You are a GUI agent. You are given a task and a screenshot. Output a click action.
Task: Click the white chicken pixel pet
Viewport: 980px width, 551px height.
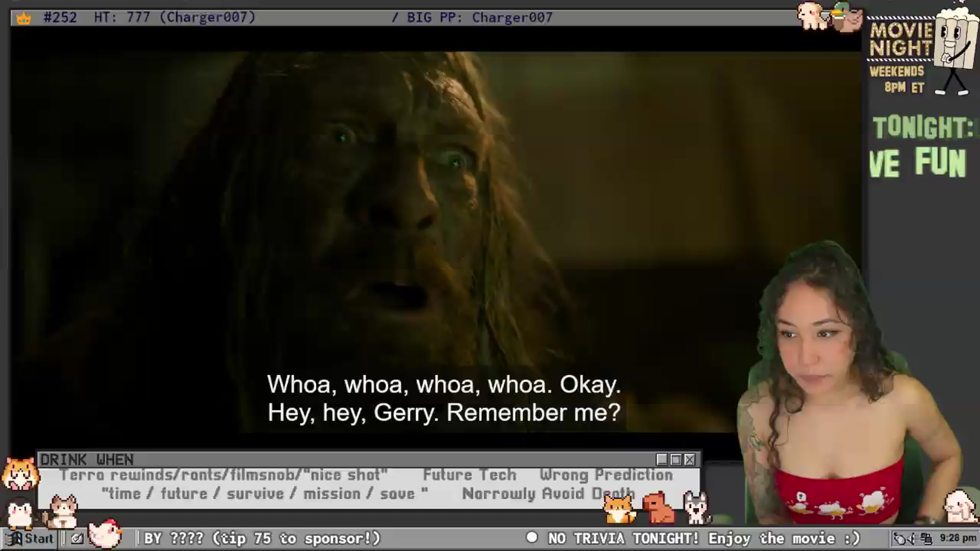pyautogui.click(x=105, y=533)
